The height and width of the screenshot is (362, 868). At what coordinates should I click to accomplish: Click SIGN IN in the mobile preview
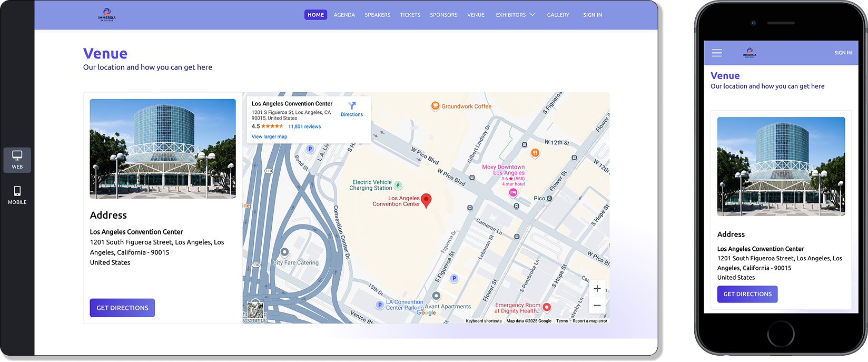[843, 53]
